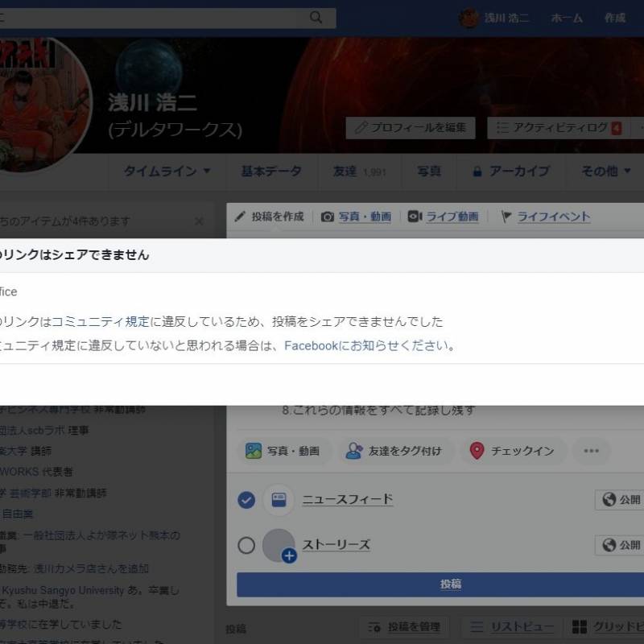Select the ストーリーズ radio button
The height and width of the screenshot is (644, 644).
pos(246,546)
